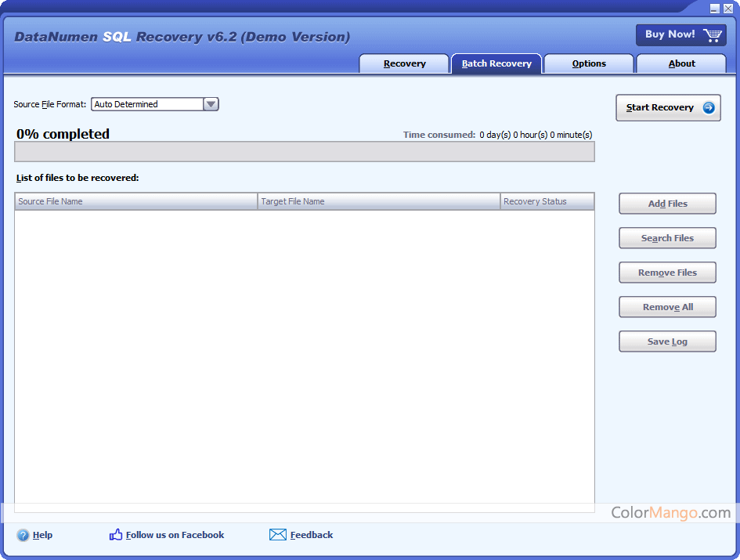Image resolution: width=740 pixels, height=560 pixels.
Task: Minimize the DataNumen window
Action: tap(714, 9)
